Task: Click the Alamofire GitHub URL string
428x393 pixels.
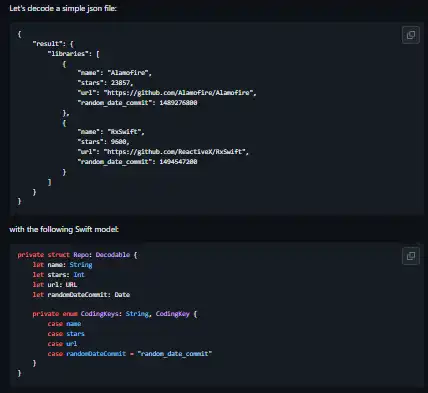Action: click(179, 93)
